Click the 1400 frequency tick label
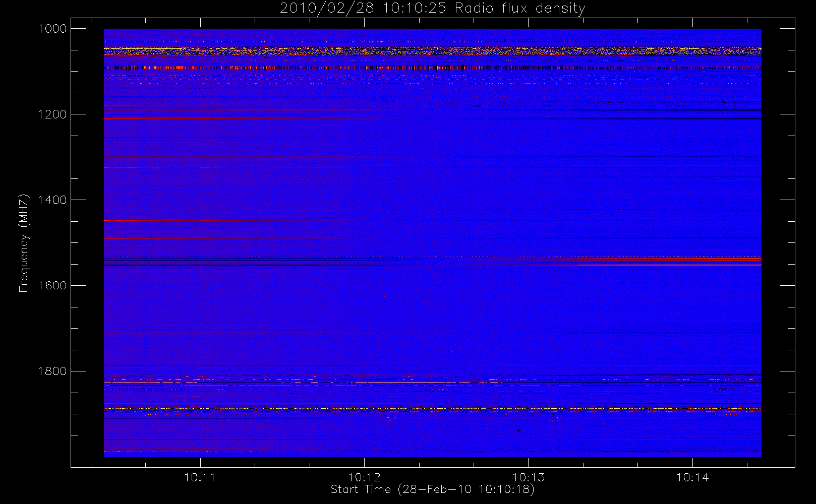Screen dimensions: 816x504 52,200
